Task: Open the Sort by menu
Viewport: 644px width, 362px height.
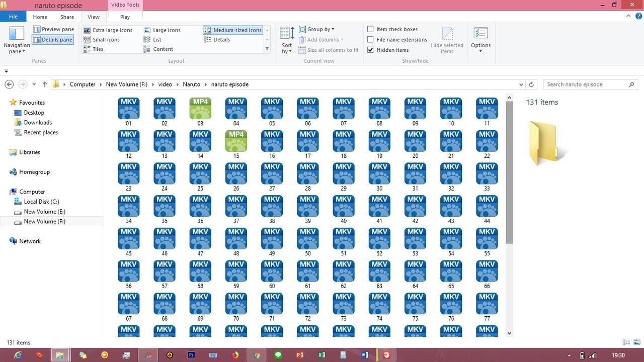Action: 287,40
